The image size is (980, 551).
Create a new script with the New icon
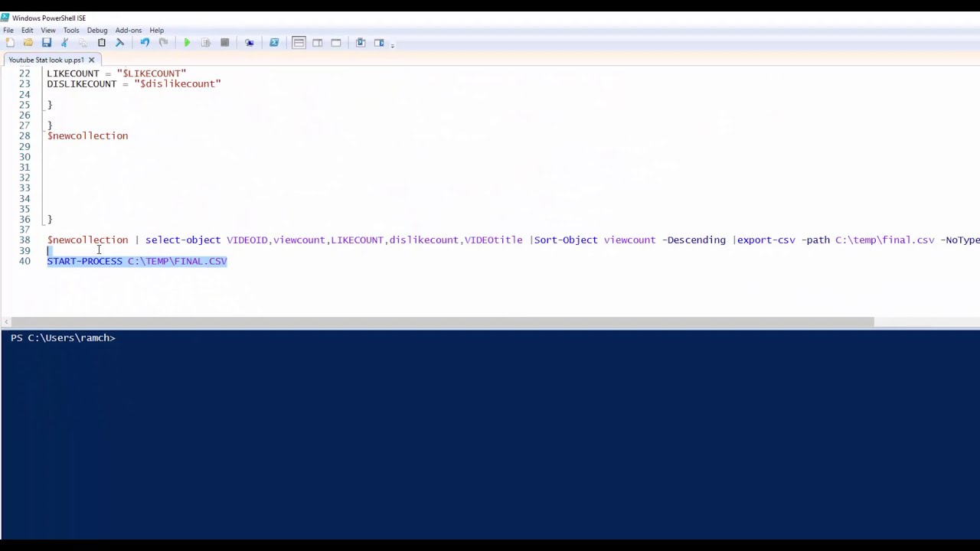(x=9, y=43)
